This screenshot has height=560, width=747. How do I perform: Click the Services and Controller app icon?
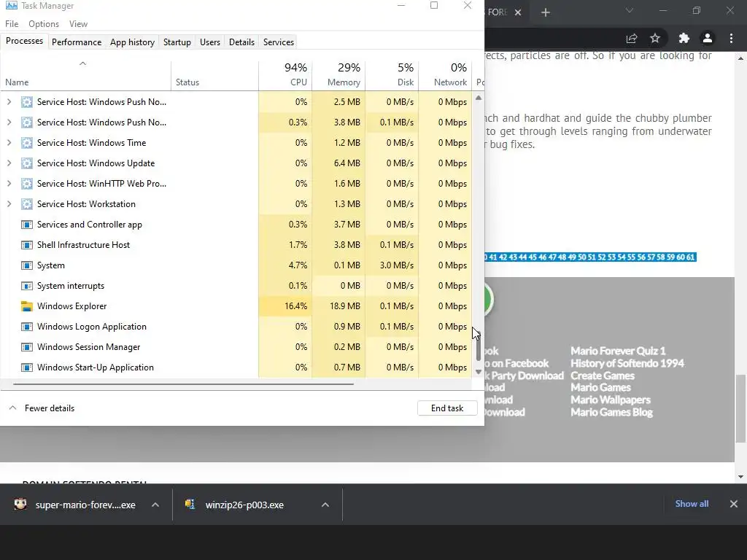point(27,225)
